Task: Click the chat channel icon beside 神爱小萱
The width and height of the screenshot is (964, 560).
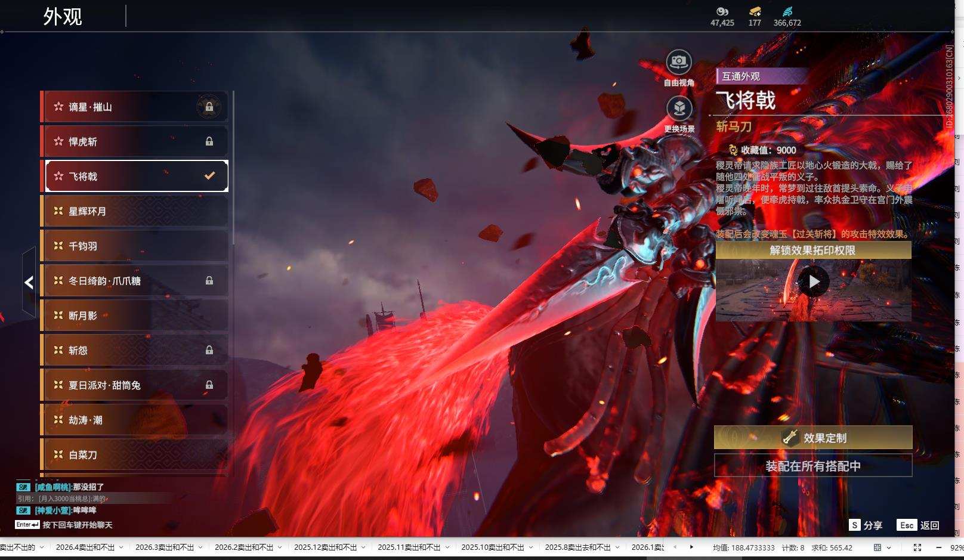Action: 23,511
